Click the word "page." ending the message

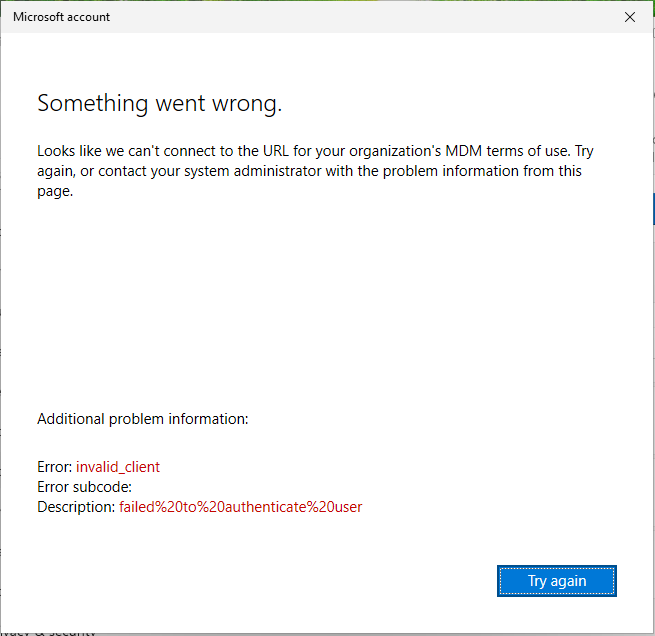(x=55, y=191)
